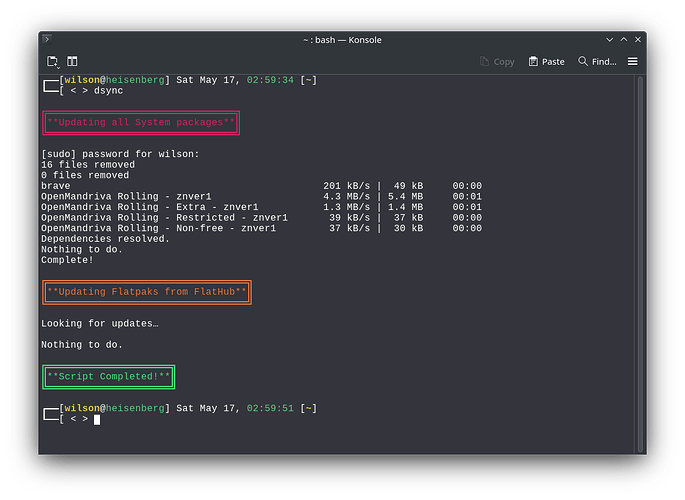This screenshot has height=500, width=685.
Task: Open a new tab with the toolbar icon
Action: [x=53, y=62]
